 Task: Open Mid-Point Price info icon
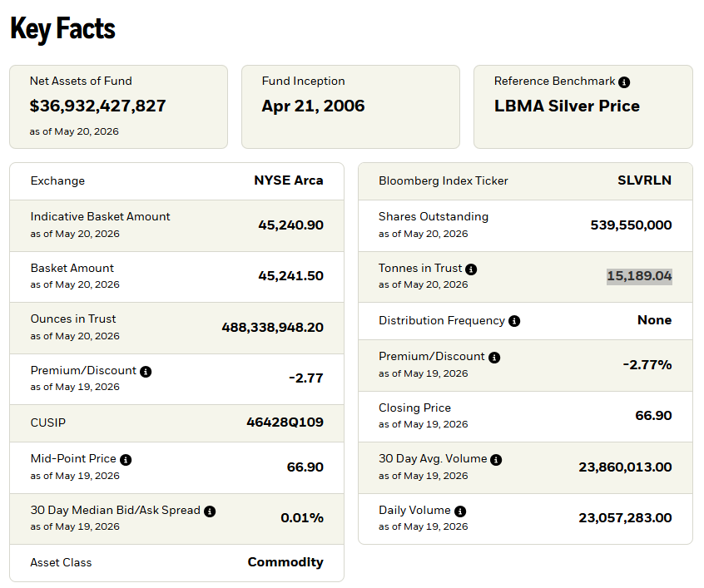point(126,460)
